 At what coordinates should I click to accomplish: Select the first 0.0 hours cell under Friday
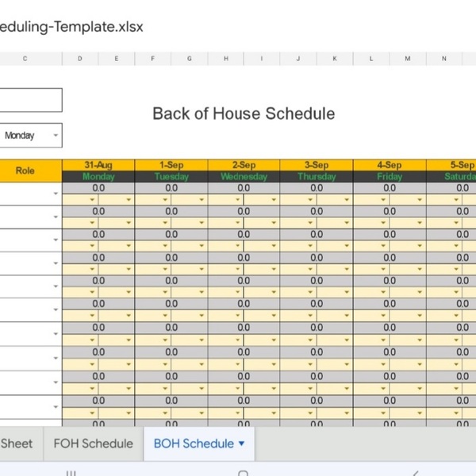390,188
